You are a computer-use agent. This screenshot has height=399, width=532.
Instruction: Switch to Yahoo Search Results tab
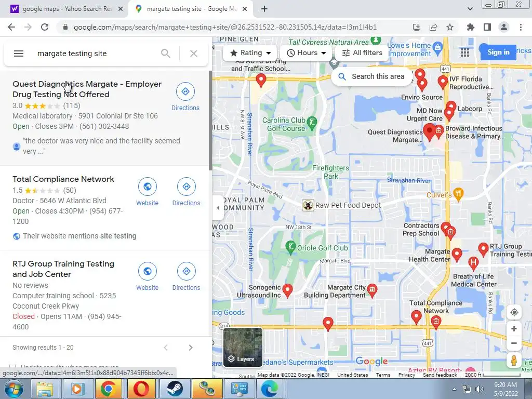coord(64,9)
